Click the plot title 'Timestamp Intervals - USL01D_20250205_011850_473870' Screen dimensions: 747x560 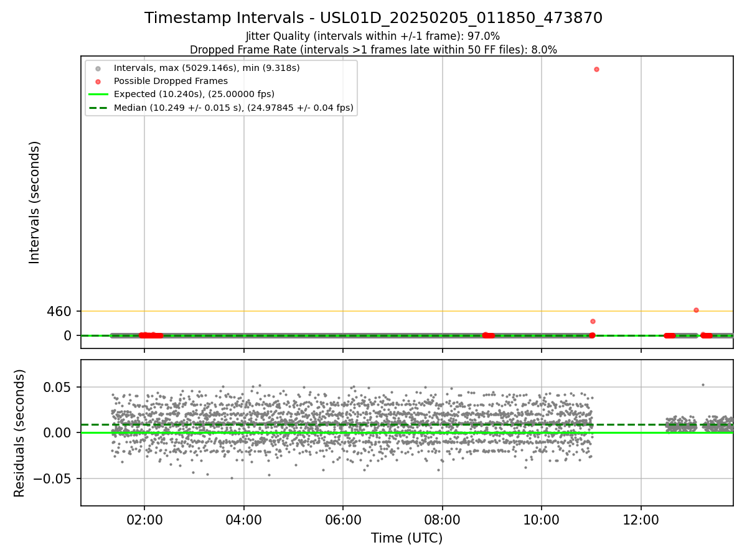(374, 18)
